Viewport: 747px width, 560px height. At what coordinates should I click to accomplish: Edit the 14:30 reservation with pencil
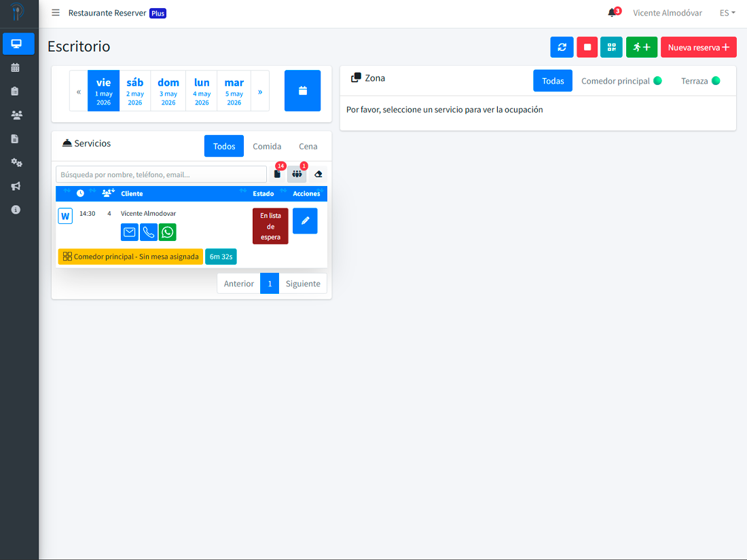305,221
